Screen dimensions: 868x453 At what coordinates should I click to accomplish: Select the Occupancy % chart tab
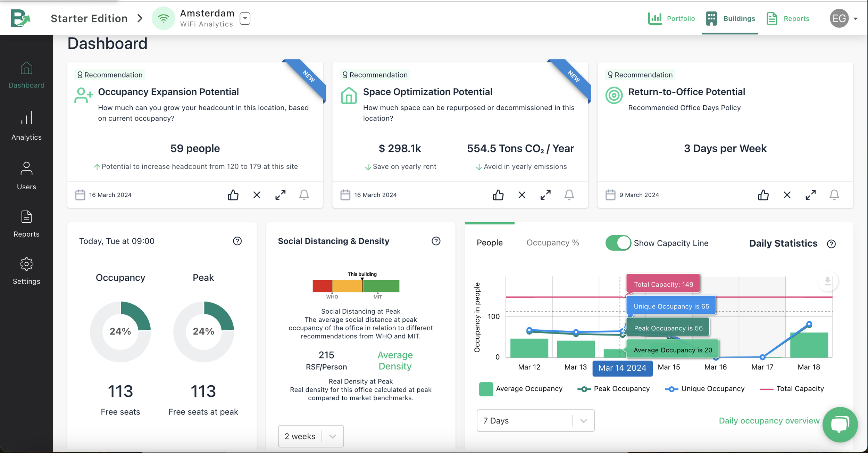pyautogui.click(x=553, y=243)
